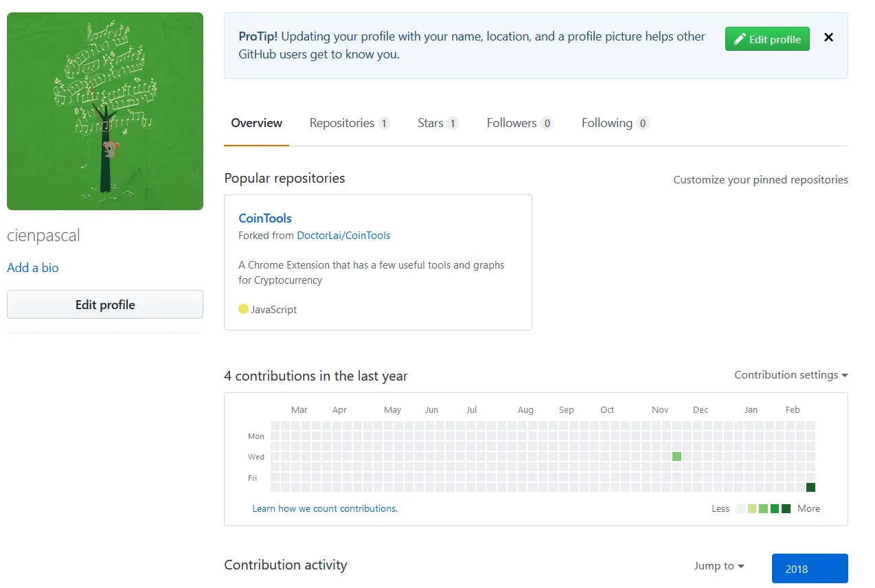Click '4 contributions in the last year' heading
Screen dimensions: 875x588
(316, 376)
